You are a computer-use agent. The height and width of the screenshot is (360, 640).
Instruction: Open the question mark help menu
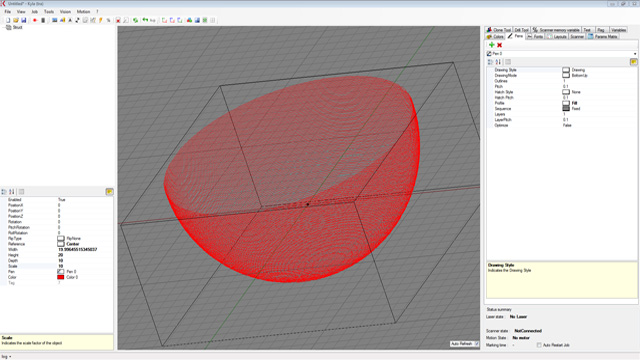[97, 11]
